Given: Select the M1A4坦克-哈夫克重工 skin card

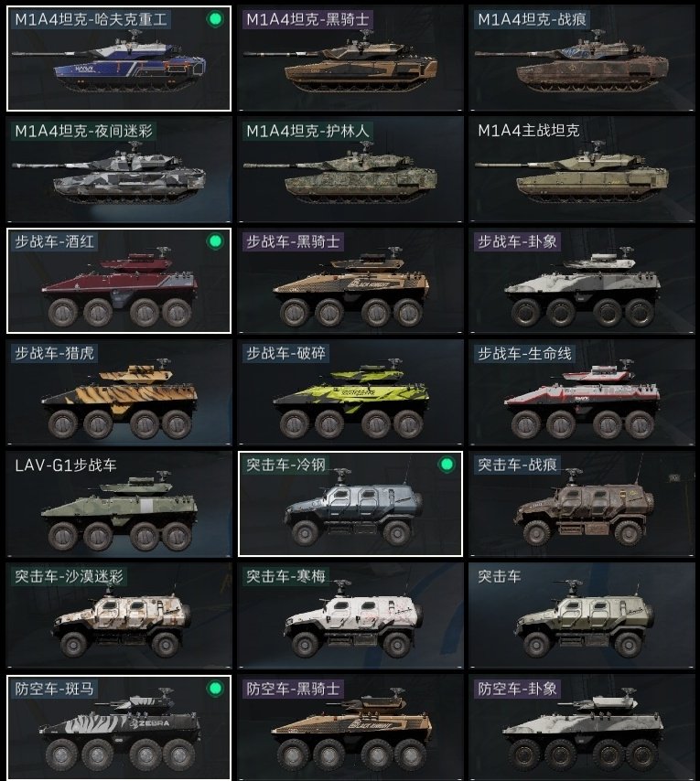Looking at the screenshot, I should pyautogui.click(x=119, y=59).
